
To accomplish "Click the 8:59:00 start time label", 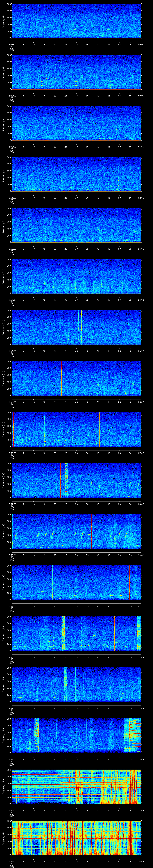I will click(12, 606).
